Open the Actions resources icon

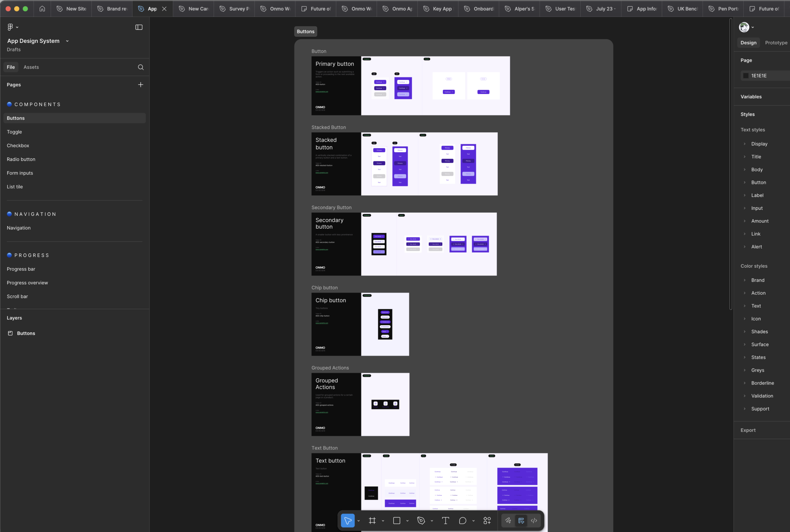pyautogui.click(x=486, y=520)
